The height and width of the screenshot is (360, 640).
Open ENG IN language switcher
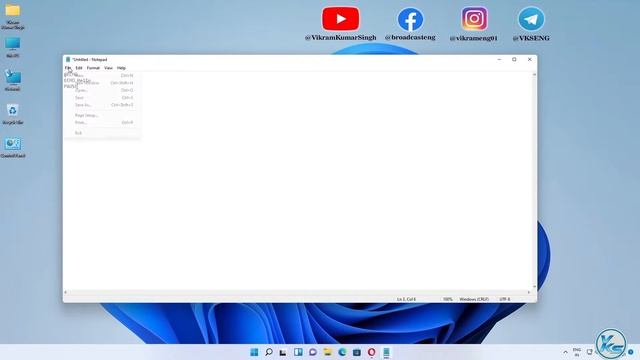tap(577, 352)
